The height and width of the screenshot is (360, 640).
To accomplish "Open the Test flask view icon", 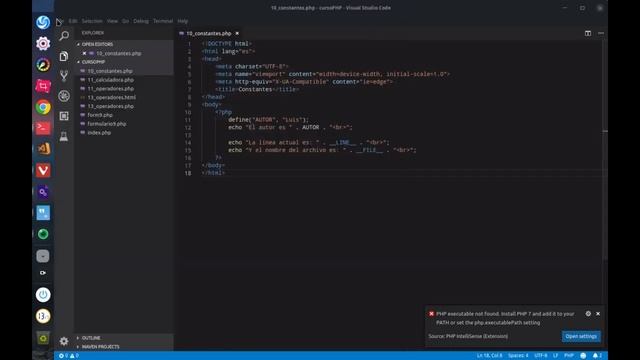I will [64, 136].
